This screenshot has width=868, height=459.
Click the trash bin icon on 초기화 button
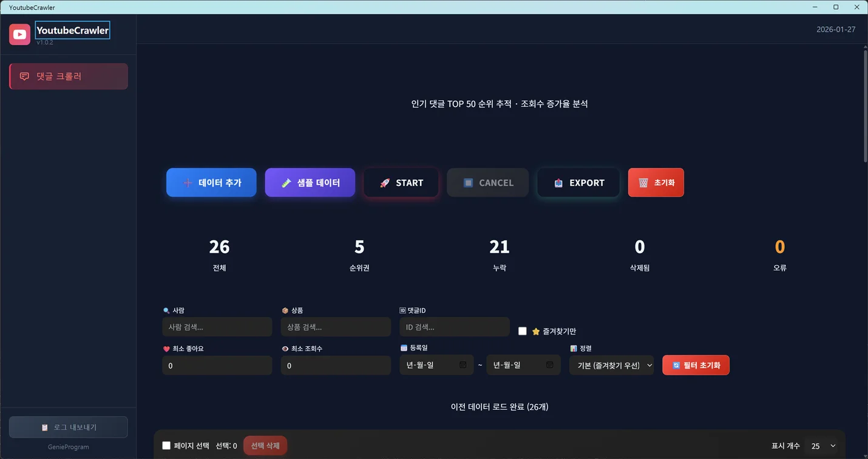(643, 183)
